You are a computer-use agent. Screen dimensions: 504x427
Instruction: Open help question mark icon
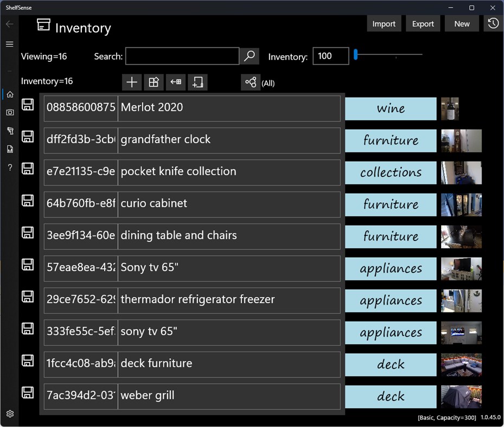point(10,168)
